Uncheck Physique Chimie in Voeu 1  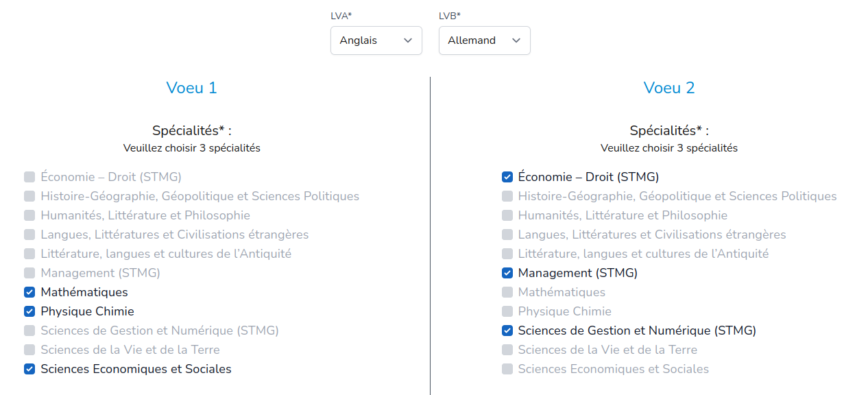point(29,311)
